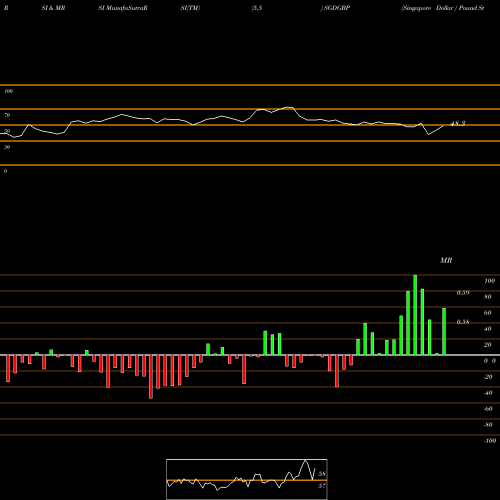Click the longest red MR histogram bar
This screenshot has height=500, width=500.
(151, 377)
